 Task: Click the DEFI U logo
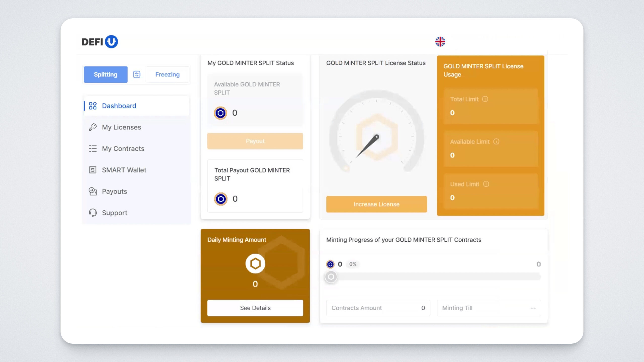(100, 42)
